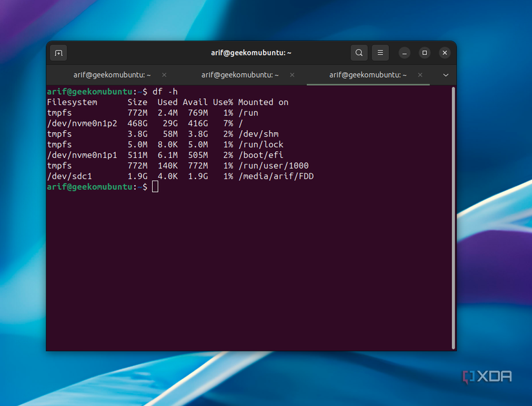Close the terminal window

point(445,53)
